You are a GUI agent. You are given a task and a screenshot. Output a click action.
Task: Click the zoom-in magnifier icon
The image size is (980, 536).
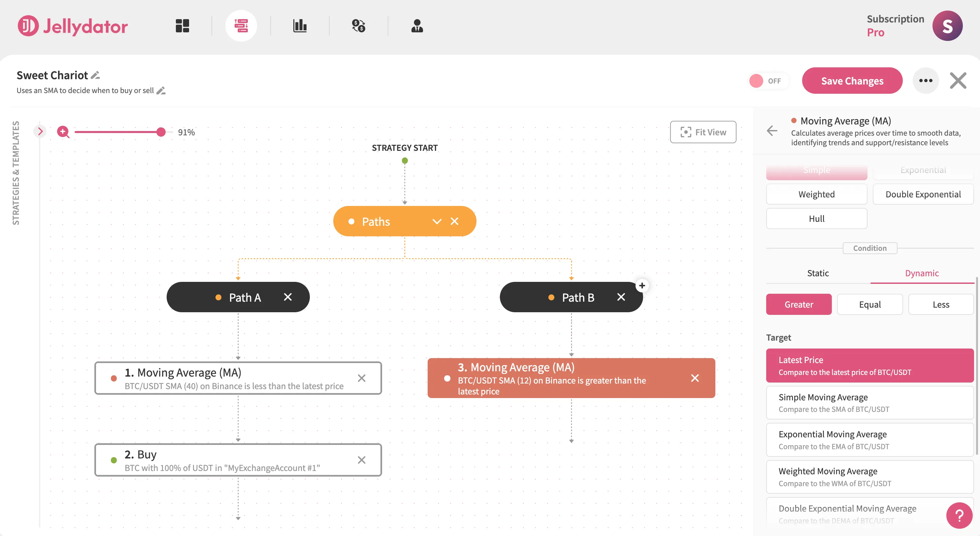pos(63,132)
